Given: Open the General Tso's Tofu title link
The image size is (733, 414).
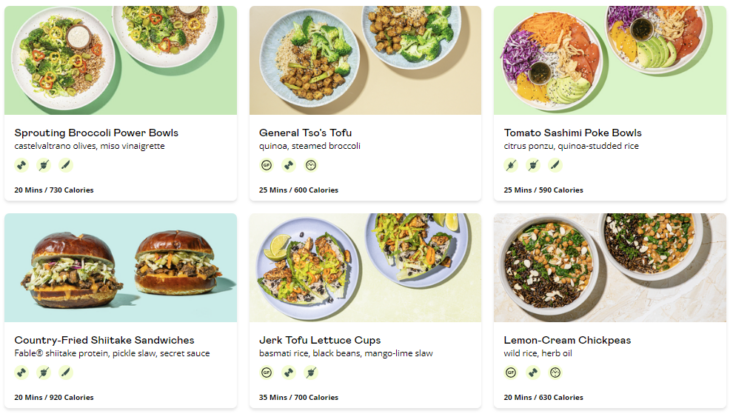Looking at the screenshot, I should pos(305,133).
